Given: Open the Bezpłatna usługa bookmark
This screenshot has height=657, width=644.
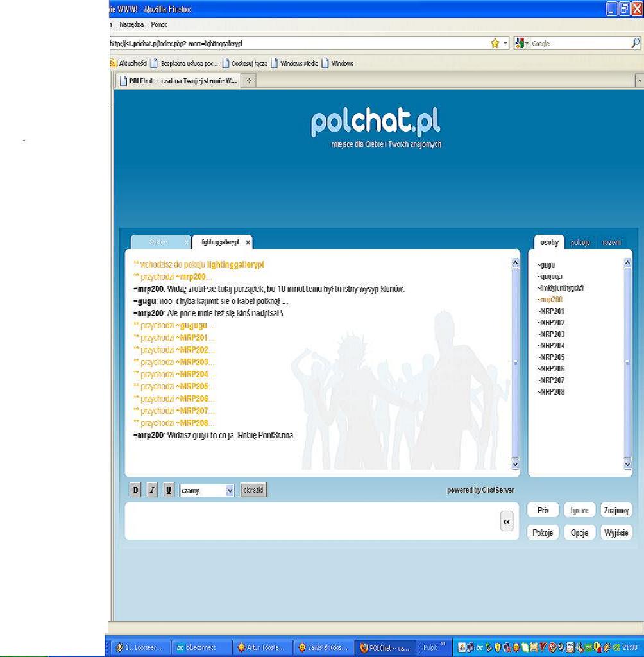Looking at the screenshot, I should click(184, 64).
